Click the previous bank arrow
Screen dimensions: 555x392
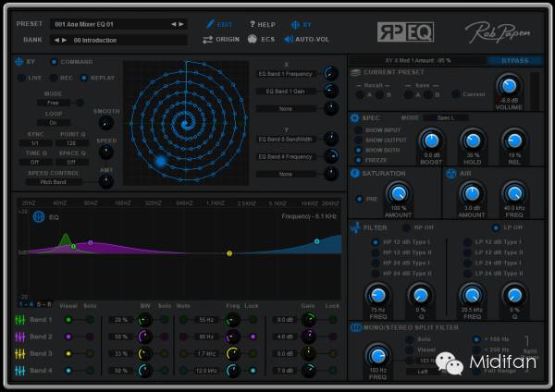click(x=56, y=40)
